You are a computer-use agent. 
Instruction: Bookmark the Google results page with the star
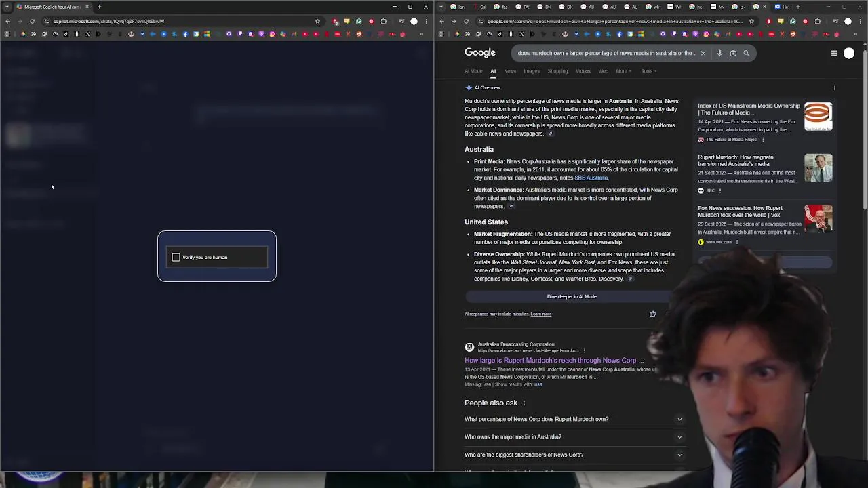tap(751, 21)
